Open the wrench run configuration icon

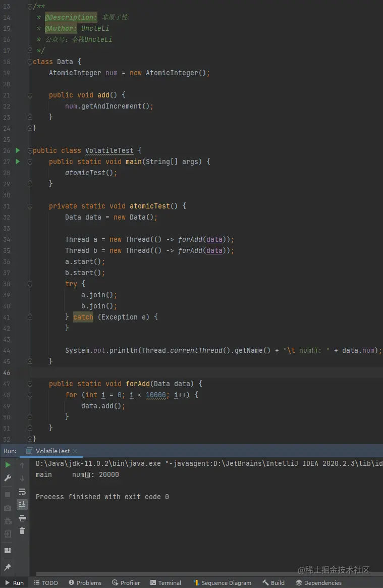coord(8,478)
